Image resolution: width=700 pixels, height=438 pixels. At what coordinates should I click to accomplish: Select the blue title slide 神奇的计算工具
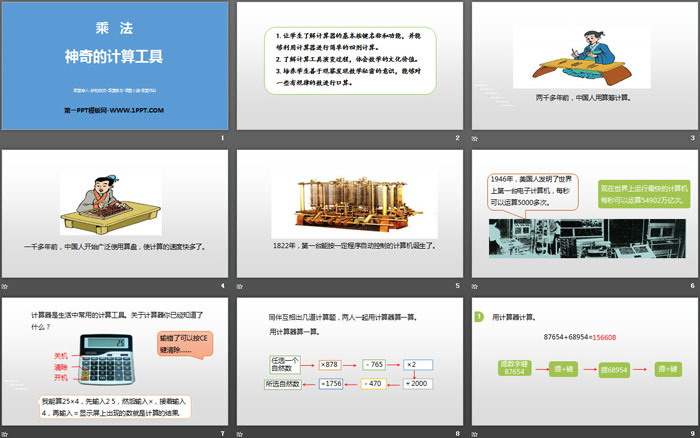(x=115, y=66)
